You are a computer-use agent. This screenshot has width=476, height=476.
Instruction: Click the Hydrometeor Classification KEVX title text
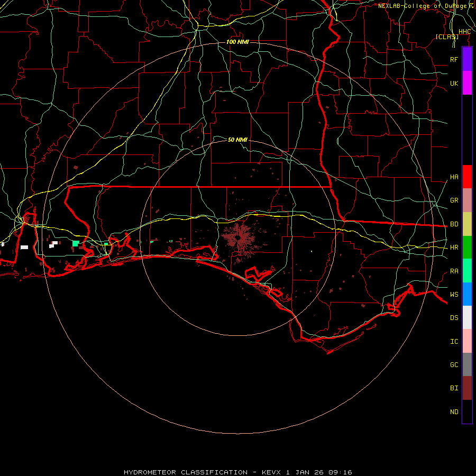[237, 472]
